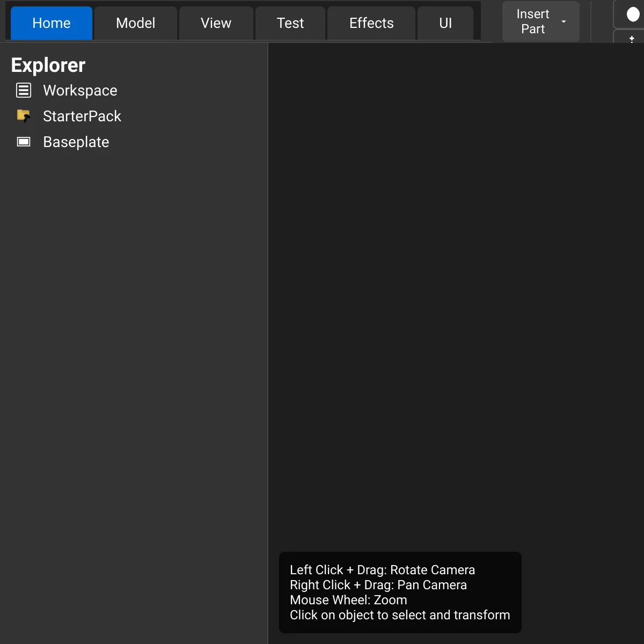
Task: Switch to the Home tab
Action: point(52,23)
